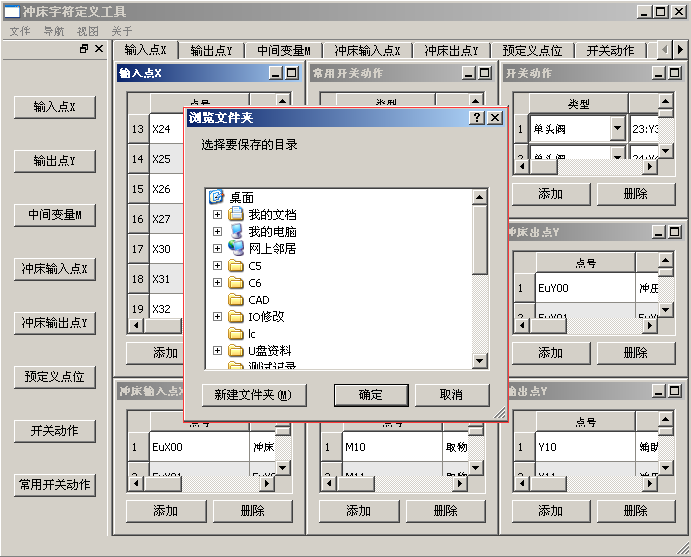Image resolution: width=691 pixels, height=557 pixels.
Task: Click the 网上邻居 network icon
Action: (x=236, y=249)
